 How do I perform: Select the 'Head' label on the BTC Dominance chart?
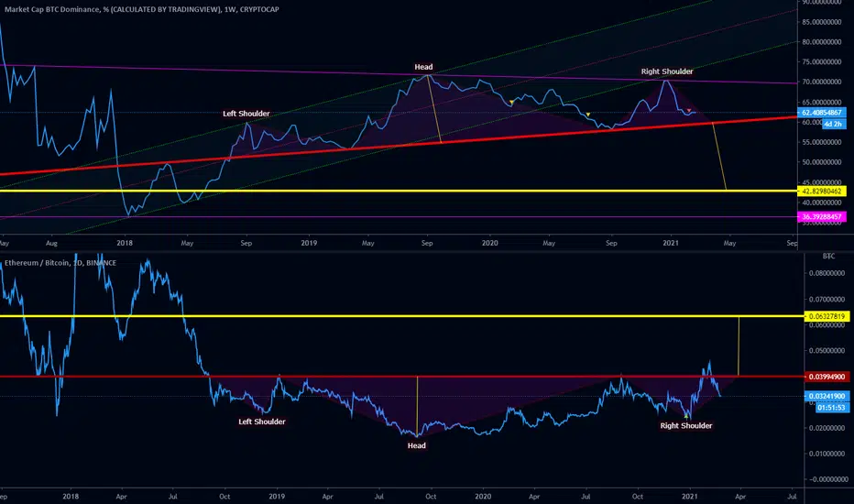(x=423, y=67)
